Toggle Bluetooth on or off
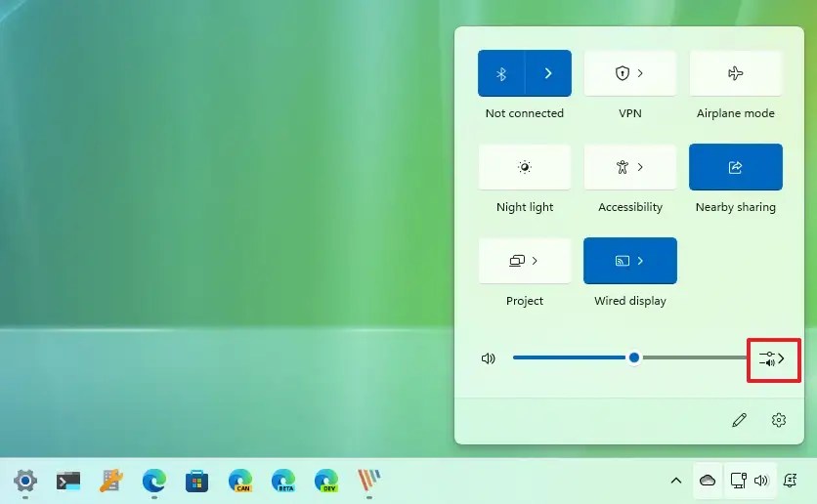The width and height of the screenshot is (817, 504). point(501,73)
